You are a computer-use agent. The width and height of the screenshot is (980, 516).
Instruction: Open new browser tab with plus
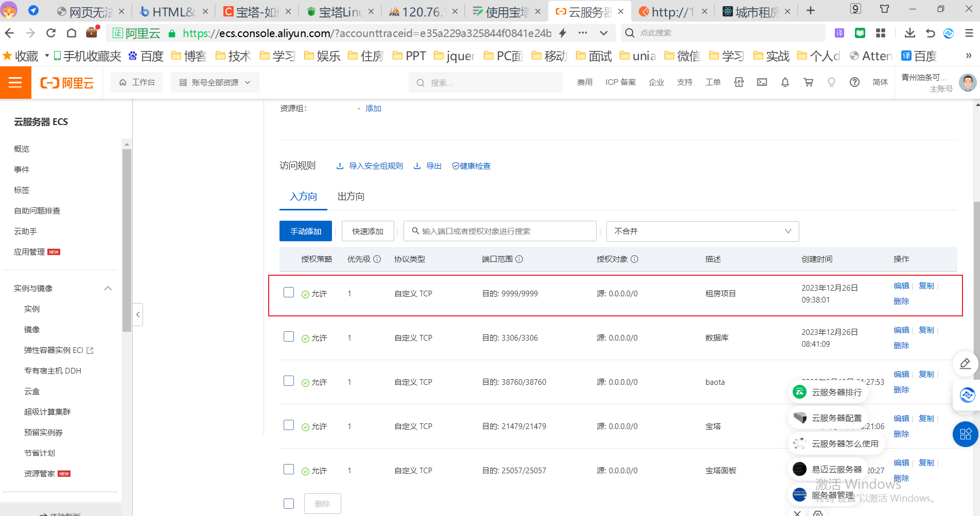(811, 11)
